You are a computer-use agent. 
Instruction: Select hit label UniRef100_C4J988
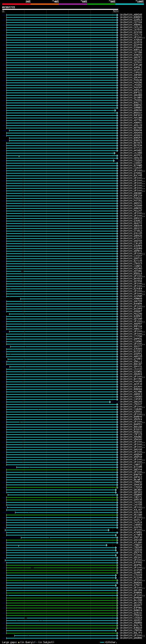click(x=131, y=153)
